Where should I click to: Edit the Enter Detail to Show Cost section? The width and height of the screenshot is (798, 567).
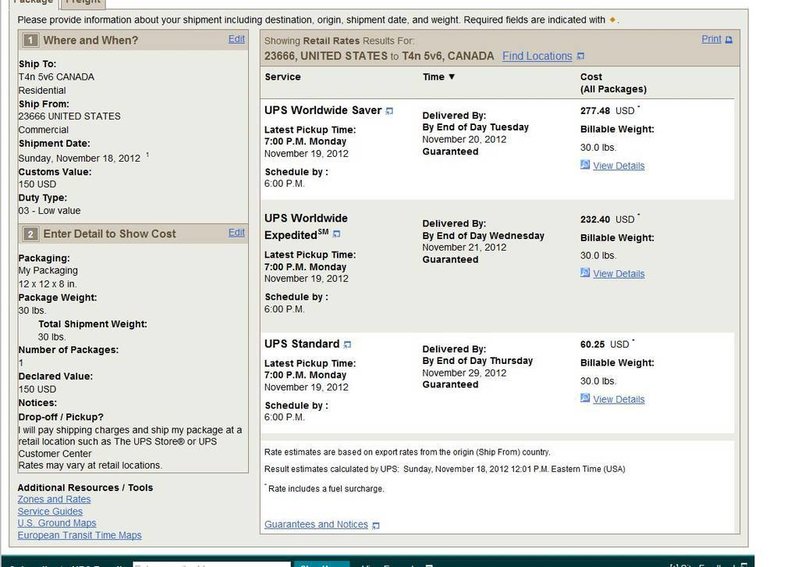coord(236,233)
